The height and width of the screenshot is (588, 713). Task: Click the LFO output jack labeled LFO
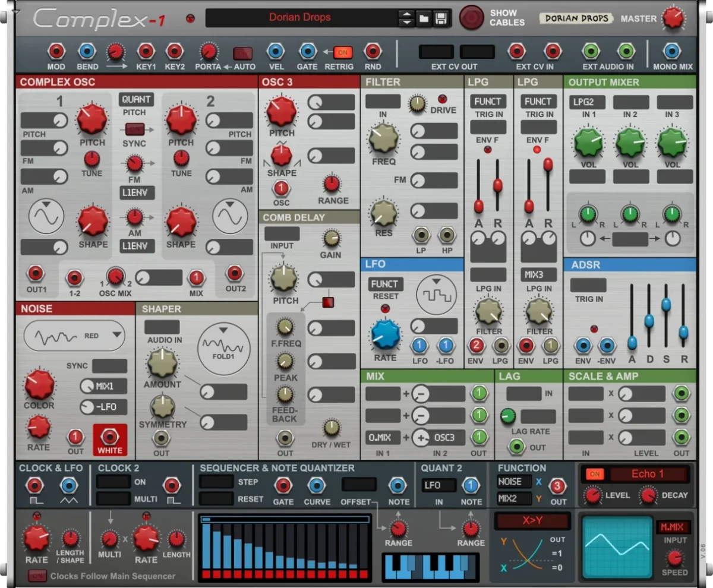coord(420,346)
